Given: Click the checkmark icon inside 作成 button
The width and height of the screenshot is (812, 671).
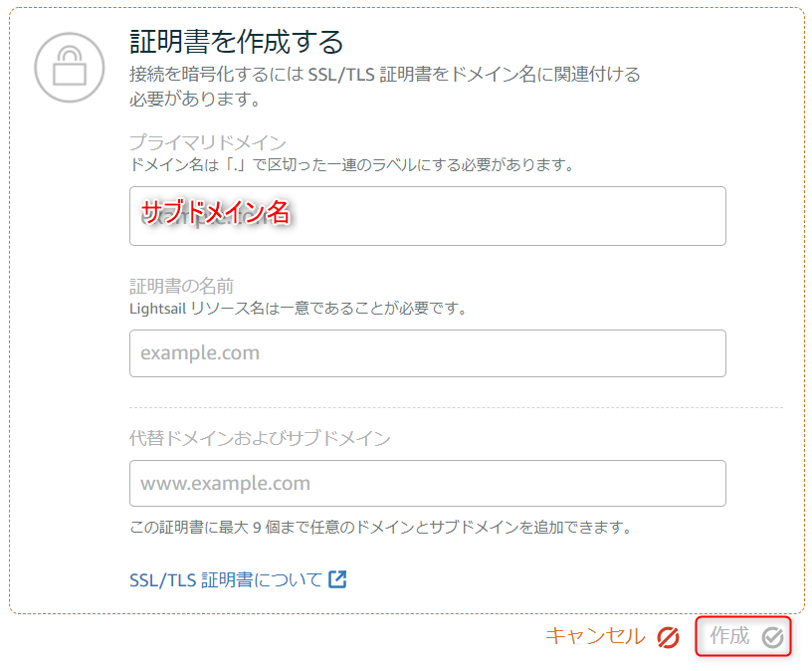Looking at the screenshot, I should pyautogui.click(x=772, y=637).
